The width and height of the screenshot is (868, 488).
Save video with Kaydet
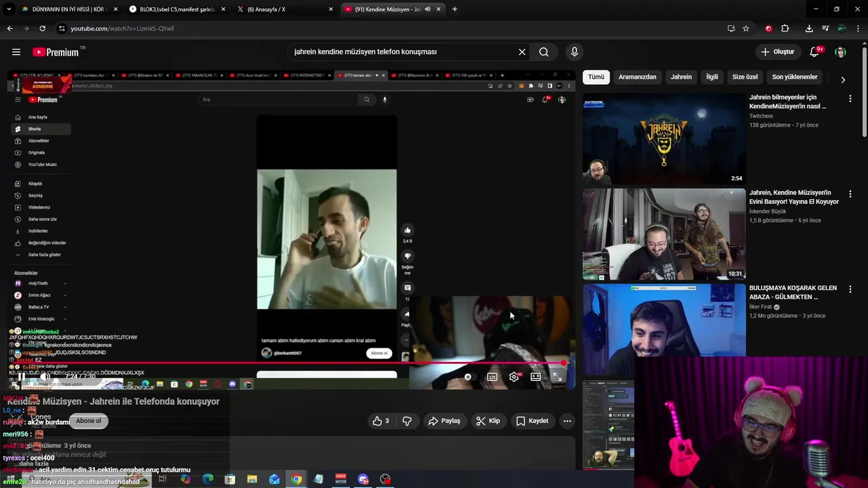[532, 421]
